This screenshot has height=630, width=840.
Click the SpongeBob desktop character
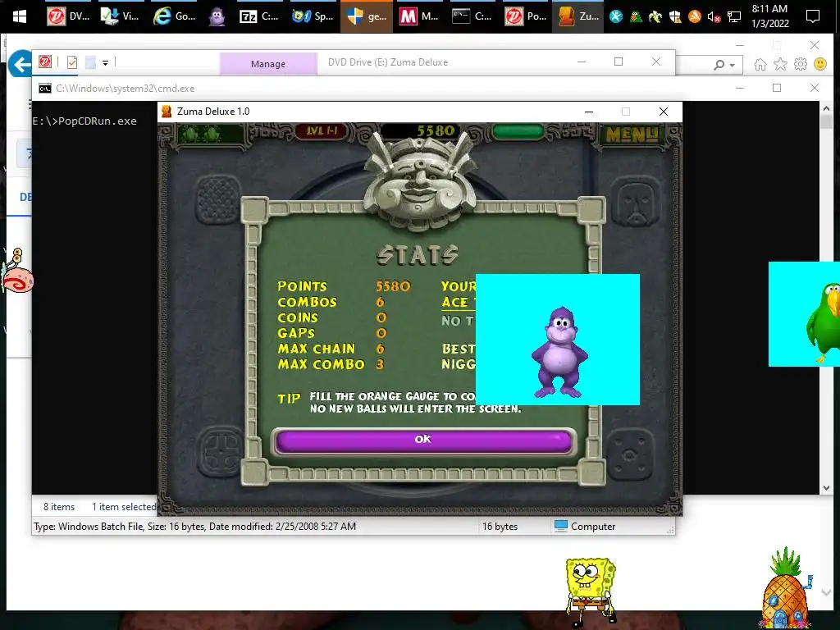pos(590,591)
